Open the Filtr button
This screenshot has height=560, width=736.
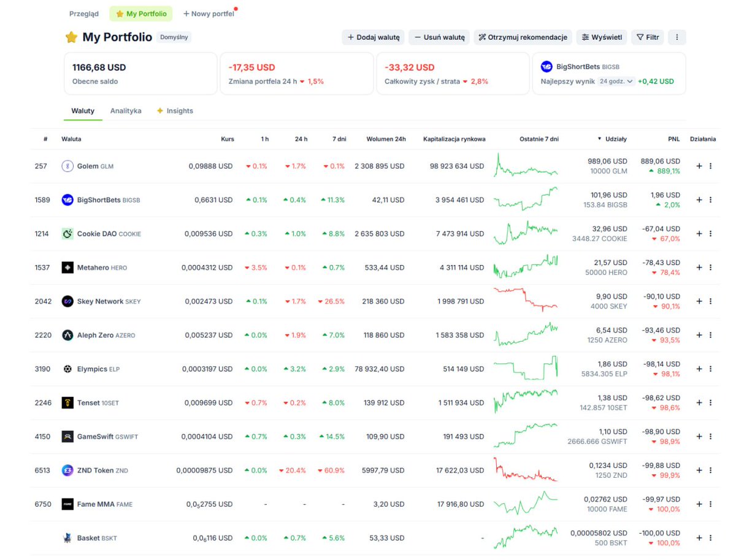tap(648, 37)
